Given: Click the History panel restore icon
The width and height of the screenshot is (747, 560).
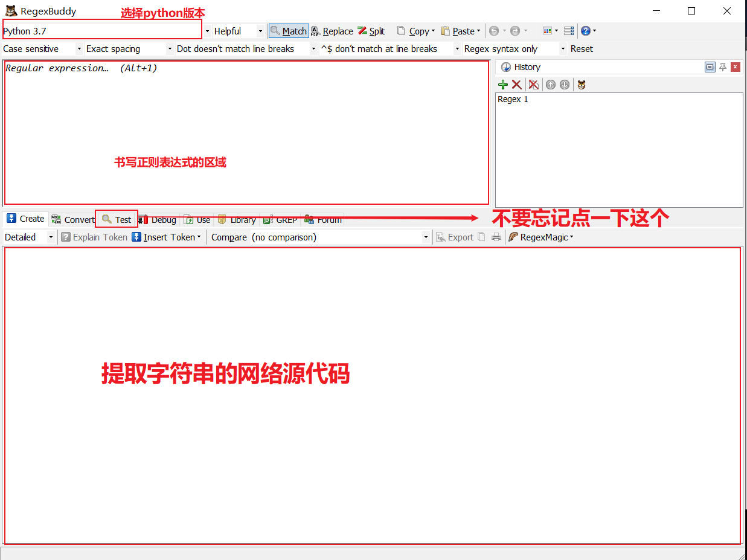Looking at the screenshot, I should 710,67.
